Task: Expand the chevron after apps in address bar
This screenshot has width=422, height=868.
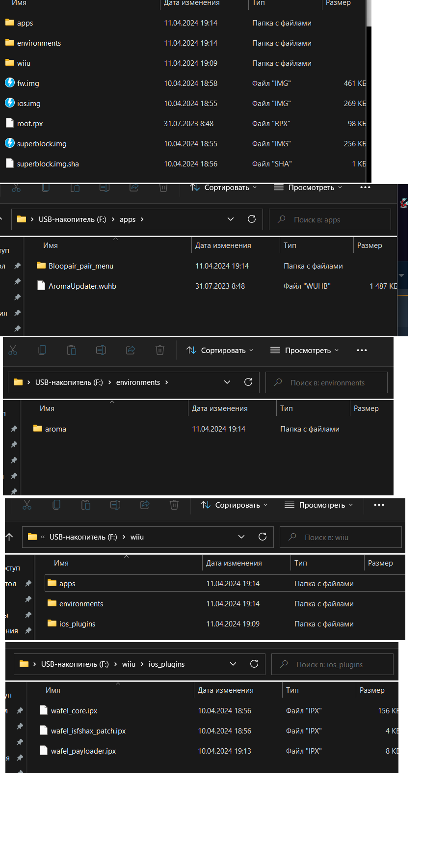Action: tap(142, 219)
